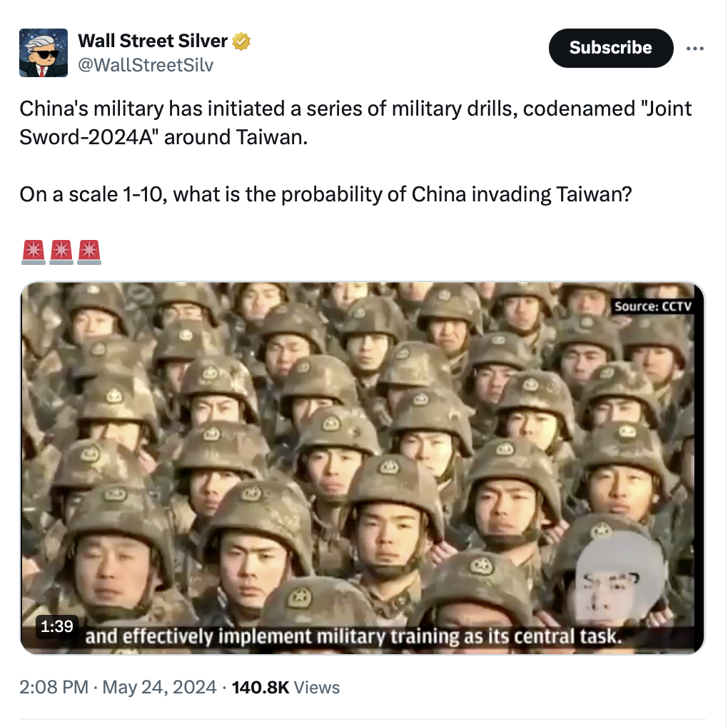Open the @WallStreetSilv handle link

tap(146, 66)
